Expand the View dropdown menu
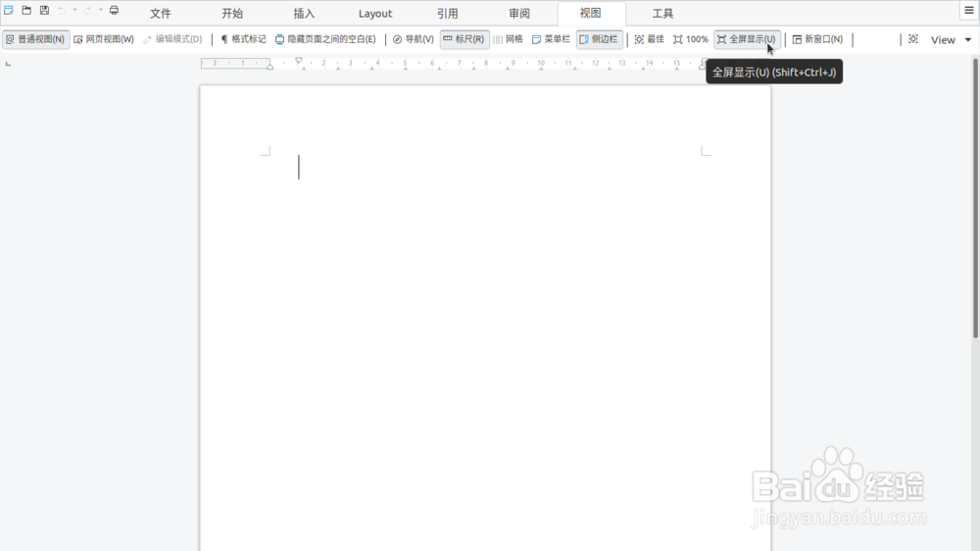This screenshot has height=551, width=980. (968, 39)
